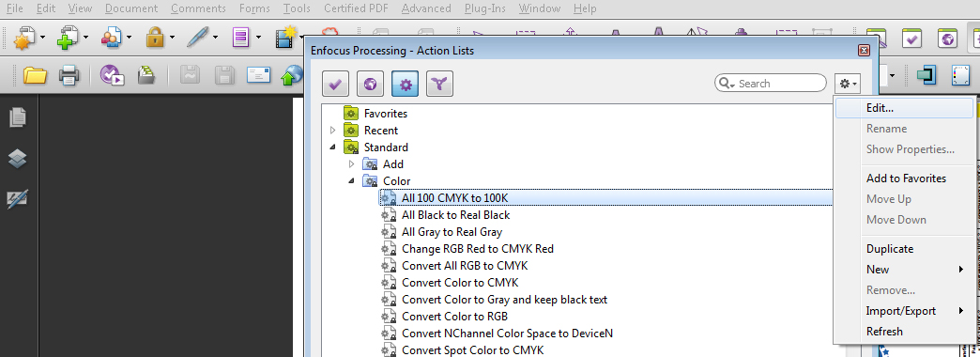Collapse the Color subfolder
This screenshot has width=980, height=357.
point(351,180)
